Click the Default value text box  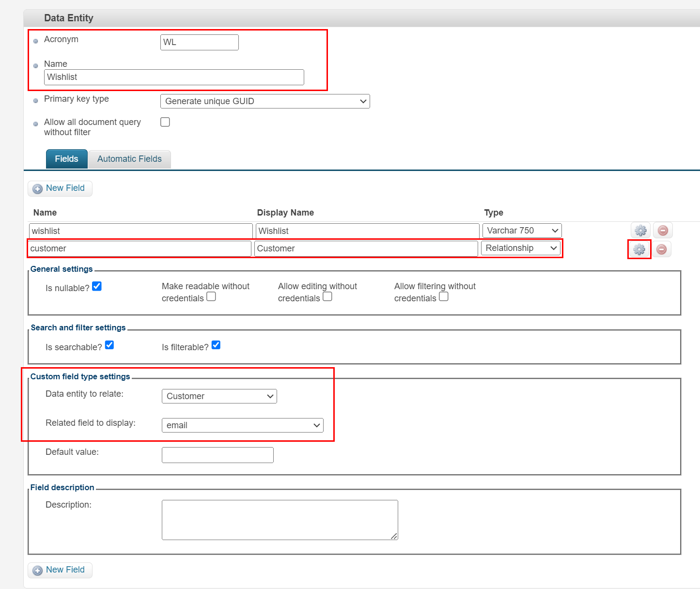(218, 455)
